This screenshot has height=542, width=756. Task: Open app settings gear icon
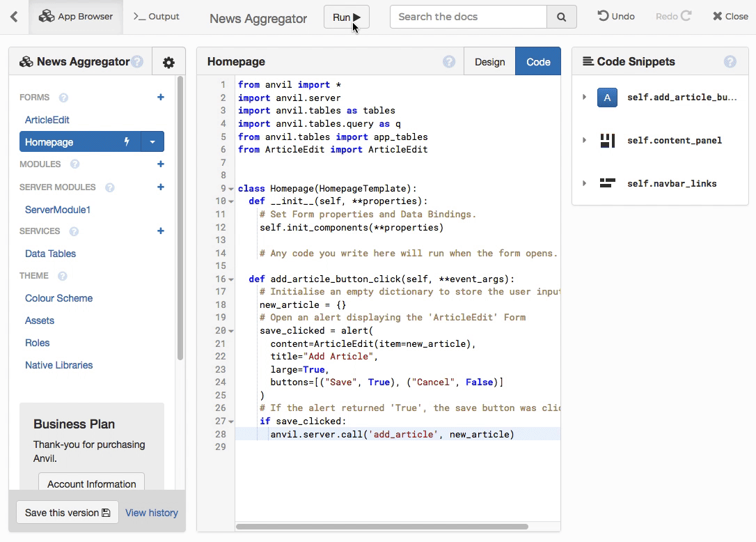(168, 62)
